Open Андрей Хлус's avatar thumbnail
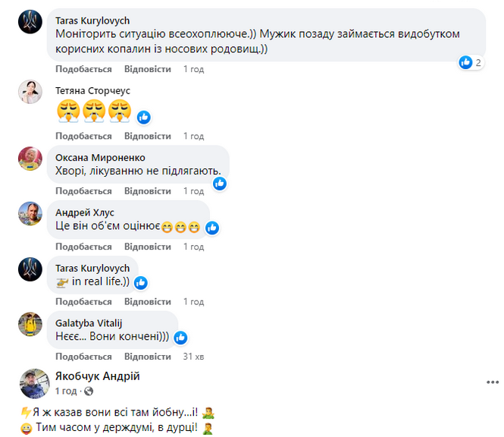Image resolution: width=504 pixels, height=437 pixels. pos(30,213)
